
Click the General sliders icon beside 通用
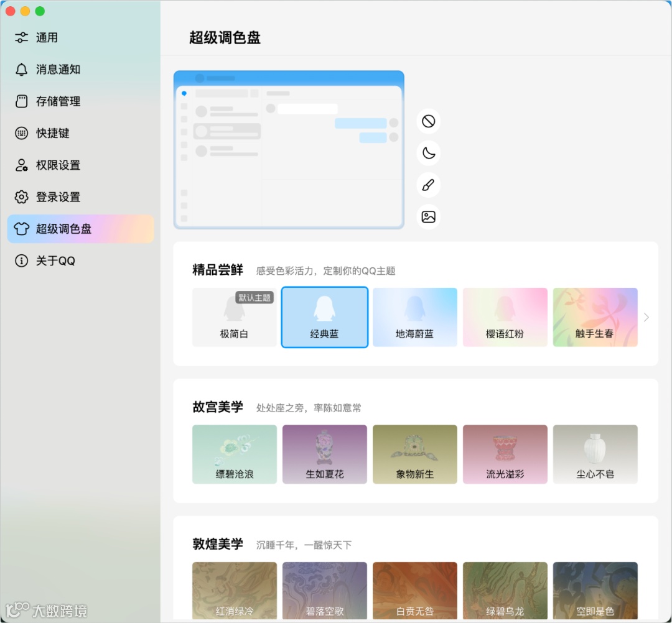point(21,38)
